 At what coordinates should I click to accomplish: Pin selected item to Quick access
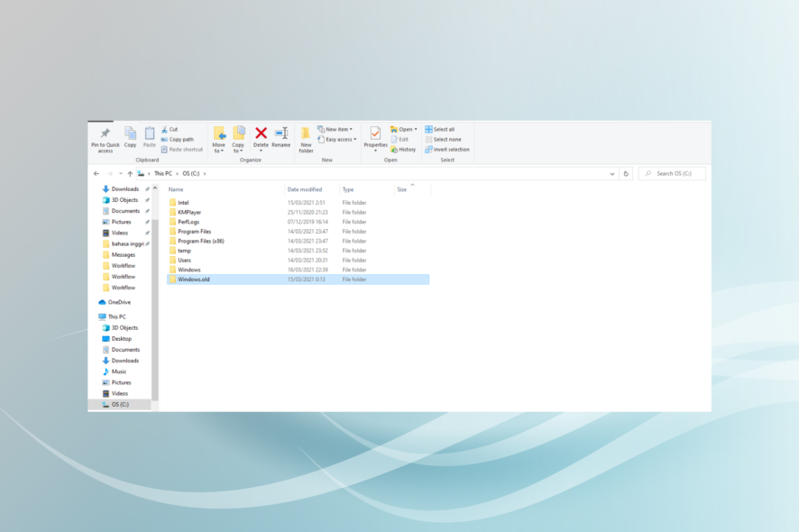(105, 138)
